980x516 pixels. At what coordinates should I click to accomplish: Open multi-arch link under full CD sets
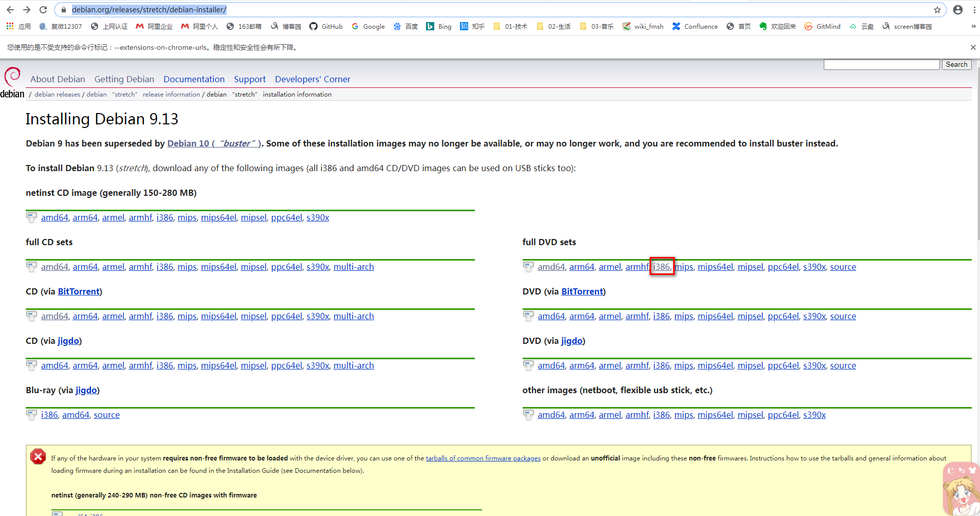click(354, 267)
